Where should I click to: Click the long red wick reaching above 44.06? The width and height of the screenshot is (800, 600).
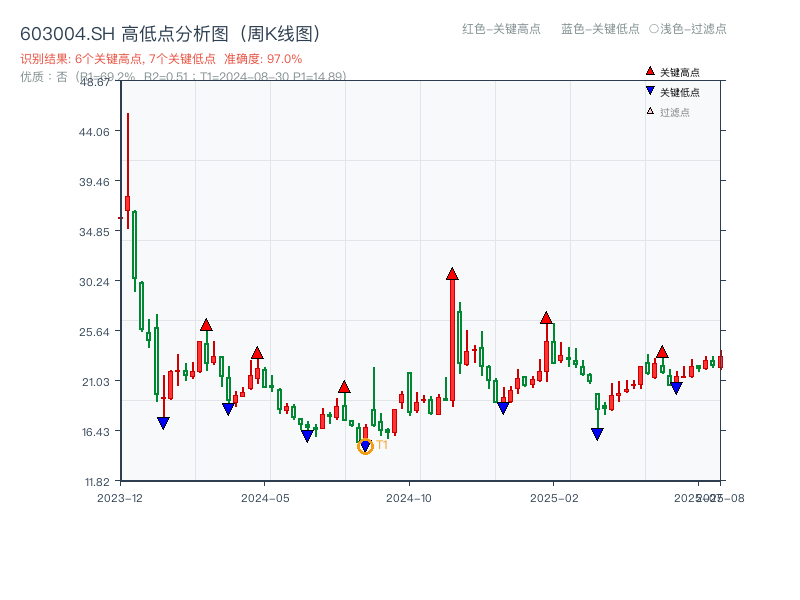[128, 154]
